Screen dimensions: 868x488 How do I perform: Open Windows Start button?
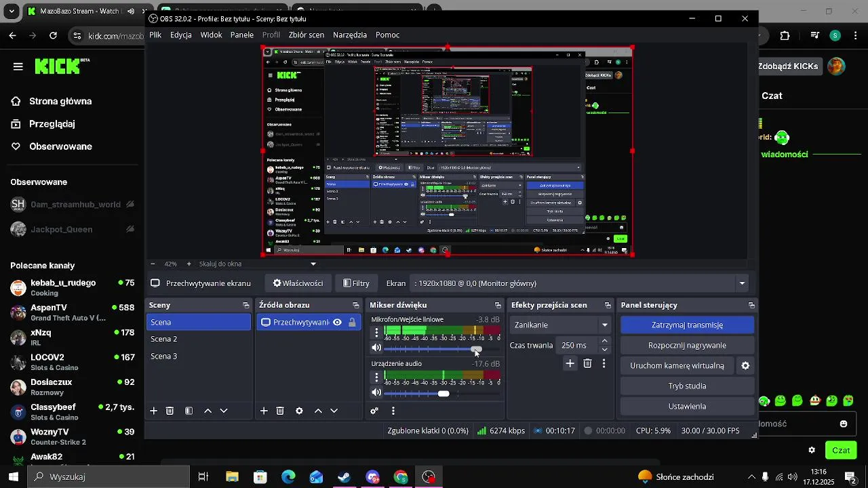(x=13, y=476)
